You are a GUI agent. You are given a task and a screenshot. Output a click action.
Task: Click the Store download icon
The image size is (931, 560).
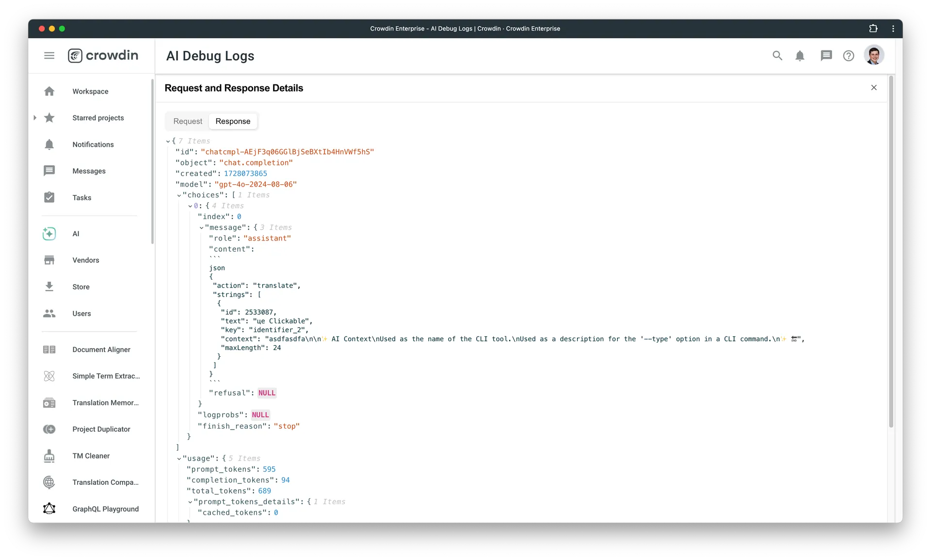click(49, 287)
